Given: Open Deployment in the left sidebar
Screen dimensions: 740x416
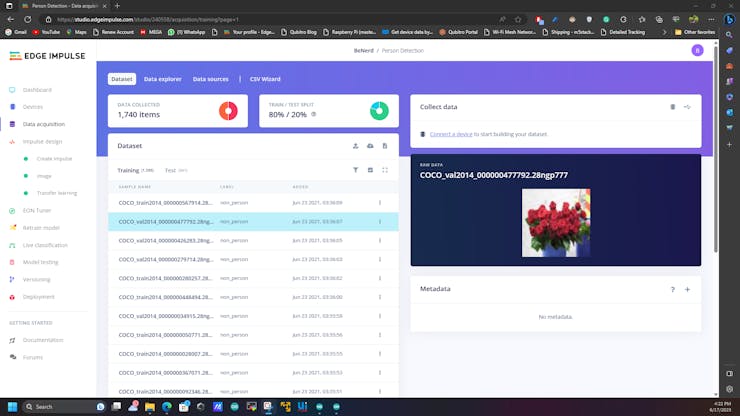Looking at the screenshot, I should coord(39,296).
